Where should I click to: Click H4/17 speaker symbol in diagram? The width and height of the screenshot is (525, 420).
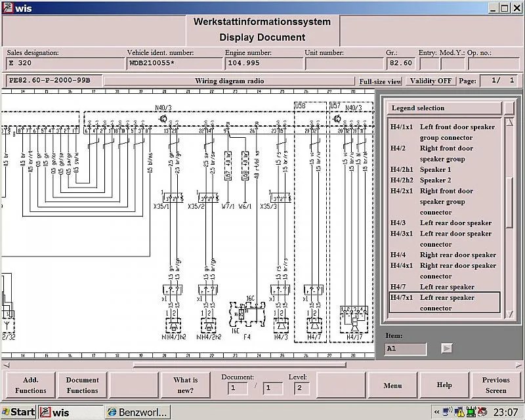tap(354, 318)
